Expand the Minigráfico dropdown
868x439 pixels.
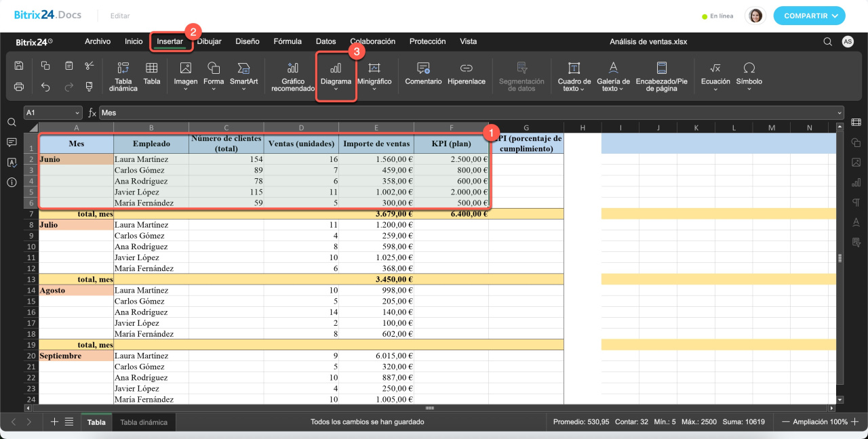pos(374,88)
